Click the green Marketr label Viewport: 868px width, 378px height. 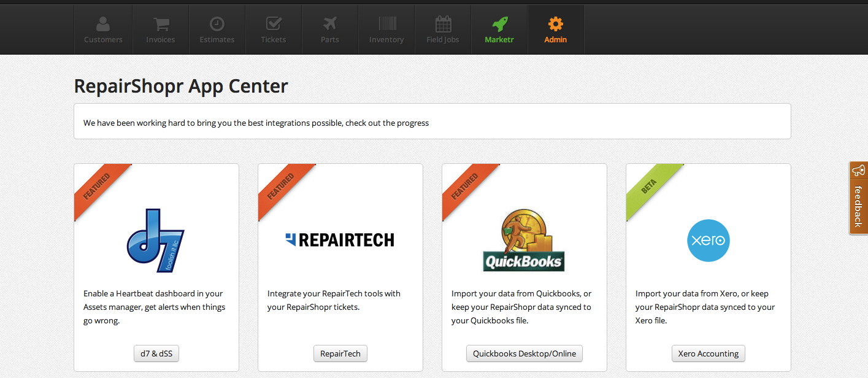499,40
